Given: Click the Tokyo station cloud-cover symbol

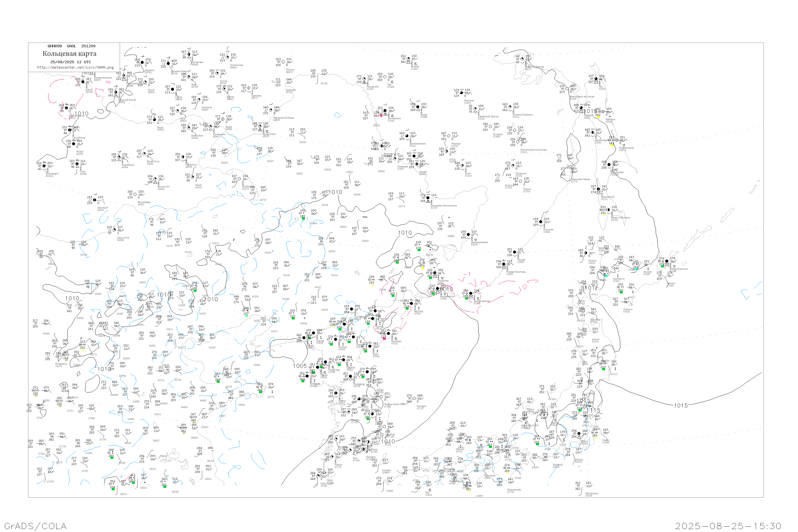Looking at the screenshot, I should pyautogui.click(x=579, y=434).
